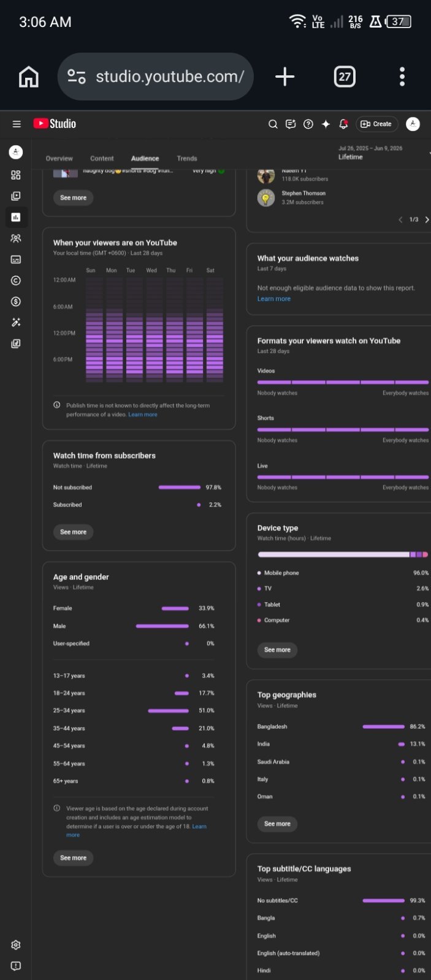Open the sparkle Ask Studio icon

coord(326,124)
